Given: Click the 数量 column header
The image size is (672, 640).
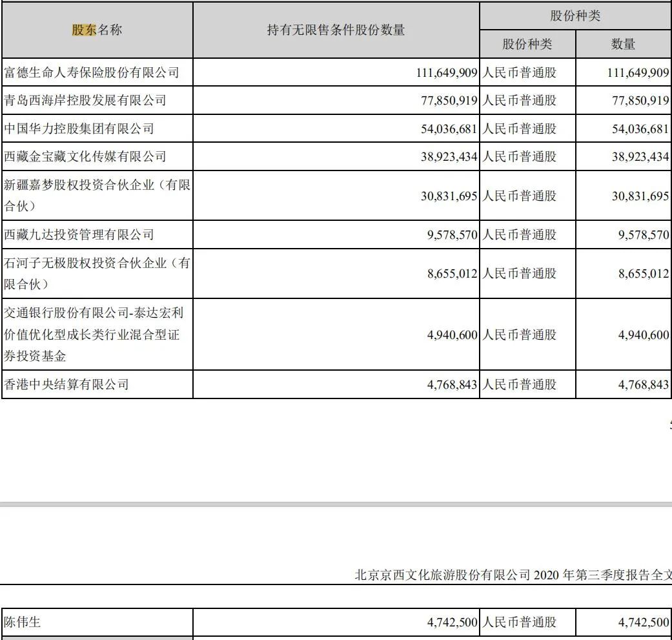Looking at the screenshot, I should pos(623,44).
